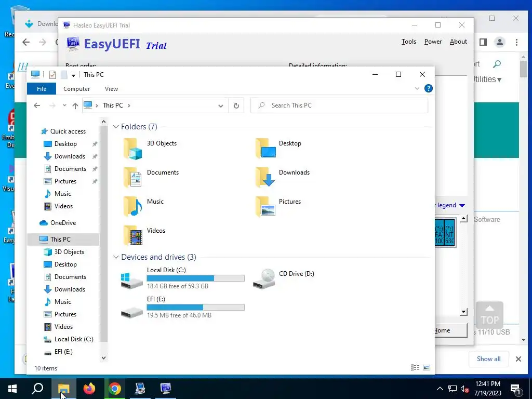Select EFI (E:) drive icon

click(x=132, y=312)
